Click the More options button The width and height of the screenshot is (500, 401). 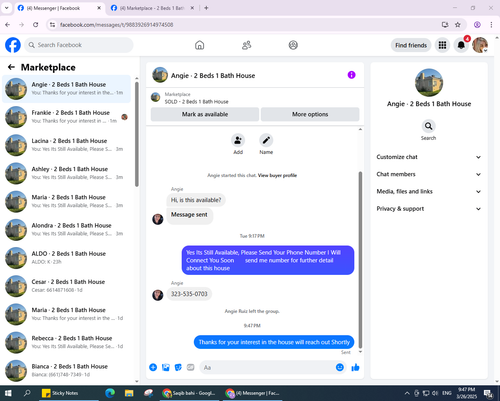(310, 114)
